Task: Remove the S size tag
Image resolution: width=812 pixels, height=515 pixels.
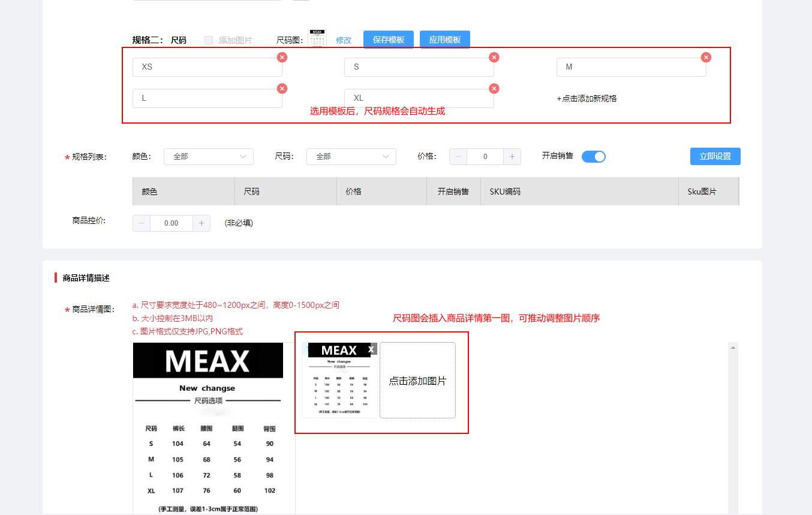Action: click(x=494, y=57)
